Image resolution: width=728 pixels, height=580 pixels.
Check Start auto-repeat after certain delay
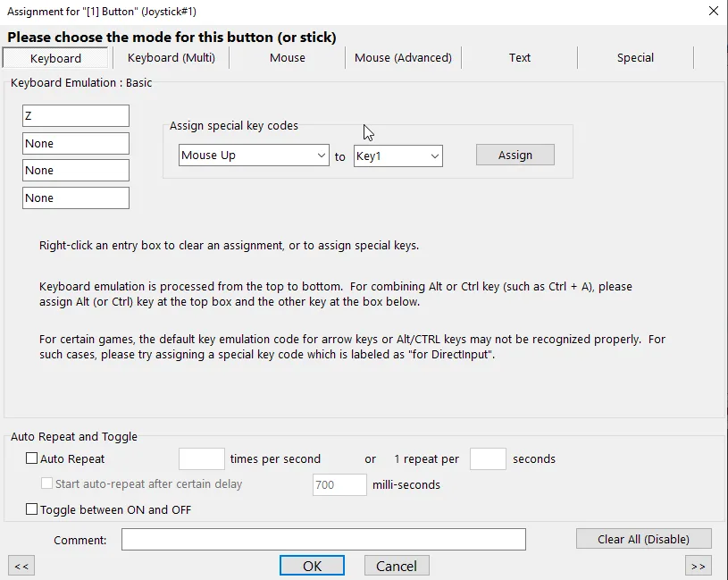(48, 483)
